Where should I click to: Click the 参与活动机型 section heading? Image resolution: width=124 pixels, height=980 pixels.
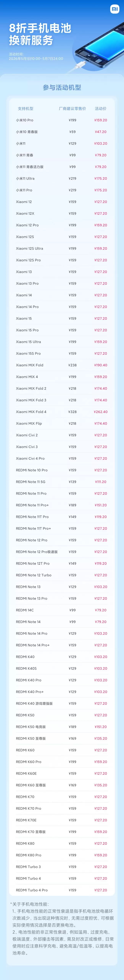[62, 87]
